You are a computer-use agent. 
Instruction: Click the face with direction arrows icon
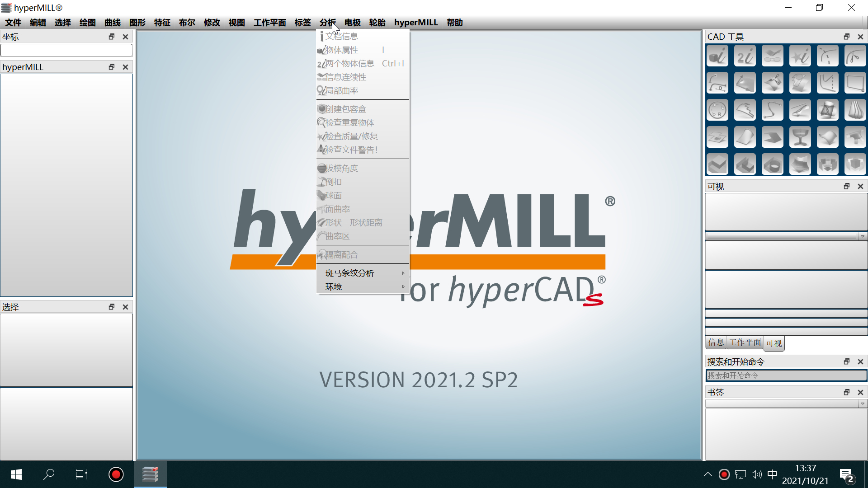[745, 83]
